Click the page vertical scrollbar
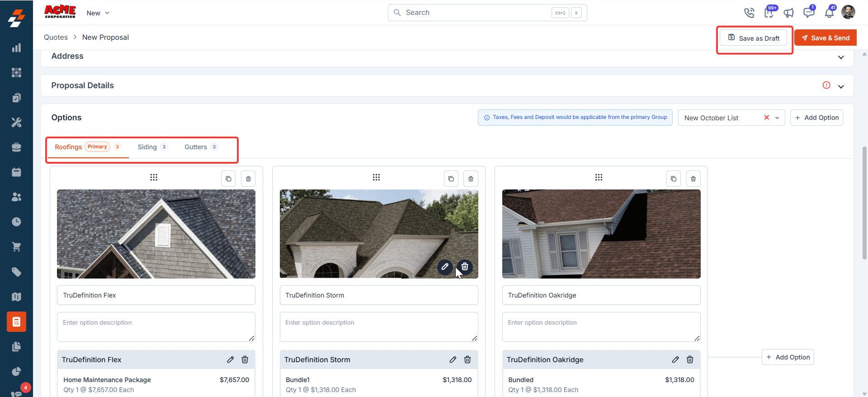 pyautogui.click(x=864, y=203)
